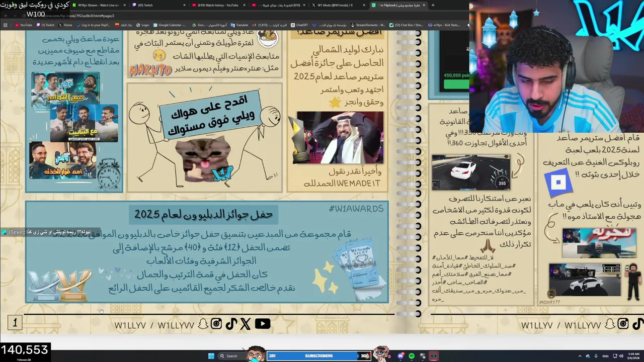Click the Instagram icon in right page footer
This screenshot has height=362, width=644.
pos(623,324)
